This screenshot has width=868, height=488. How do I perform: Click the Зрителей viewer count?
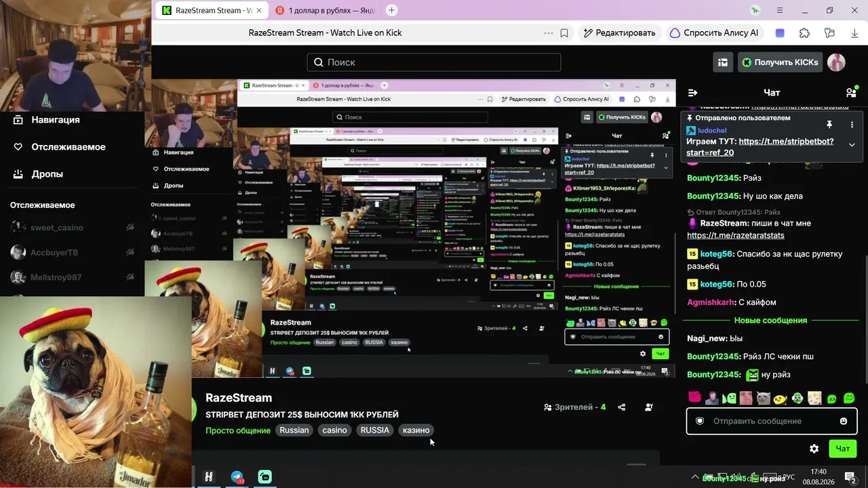click(575, 407)
